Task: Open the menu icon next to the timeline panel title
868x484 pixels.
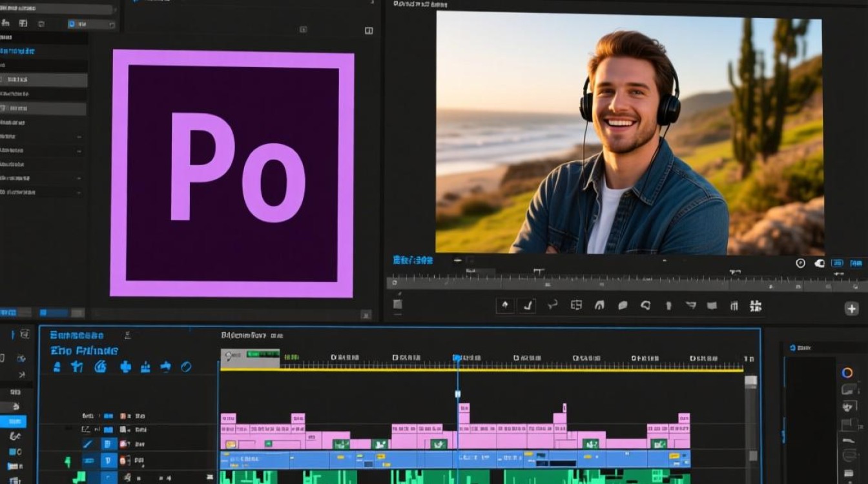Action: click(x=127, y=335)
